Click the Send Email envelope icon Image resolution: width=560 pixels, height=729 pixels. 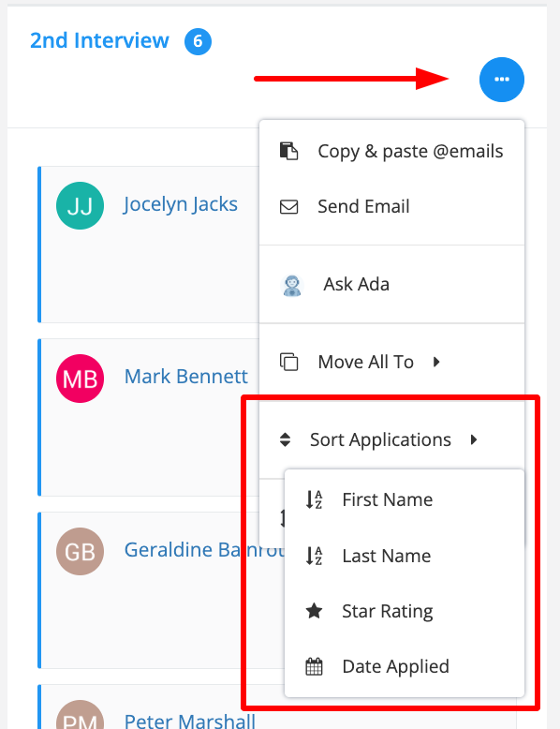(288, 206)
